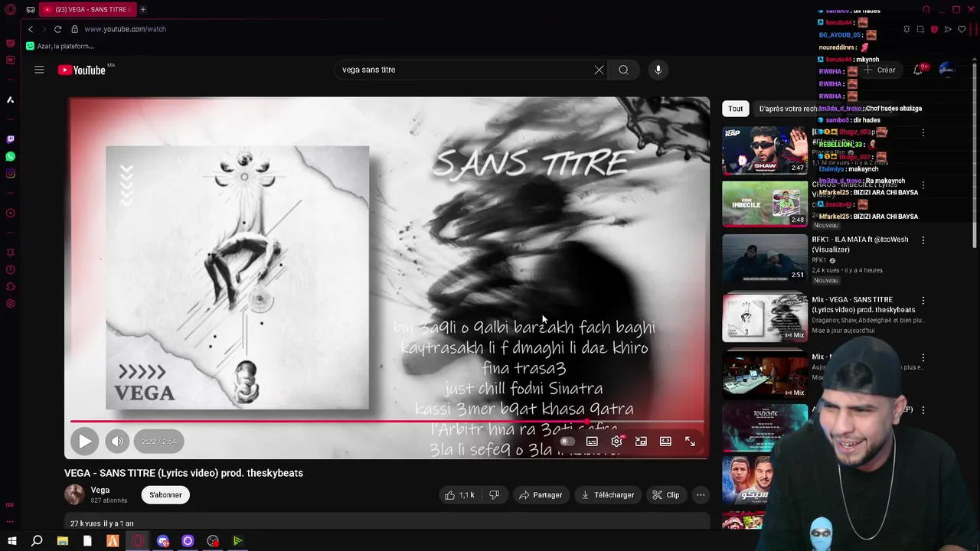Open Instagram in Opera sidebar
The width and height of the screenshot is (980, 551).
coord(10,173)
